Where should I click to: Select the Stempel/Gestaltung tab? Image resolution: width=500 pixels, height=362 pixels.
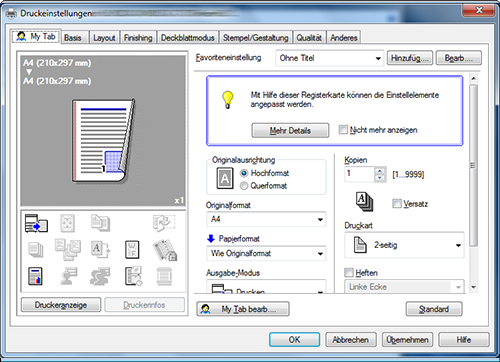click(255, 38)
